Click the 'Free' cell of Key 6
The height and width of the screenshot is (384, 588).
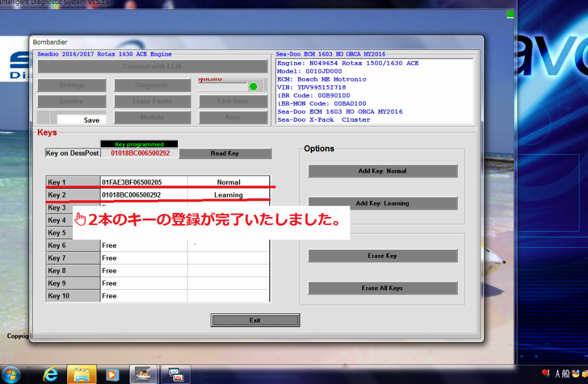144,246
